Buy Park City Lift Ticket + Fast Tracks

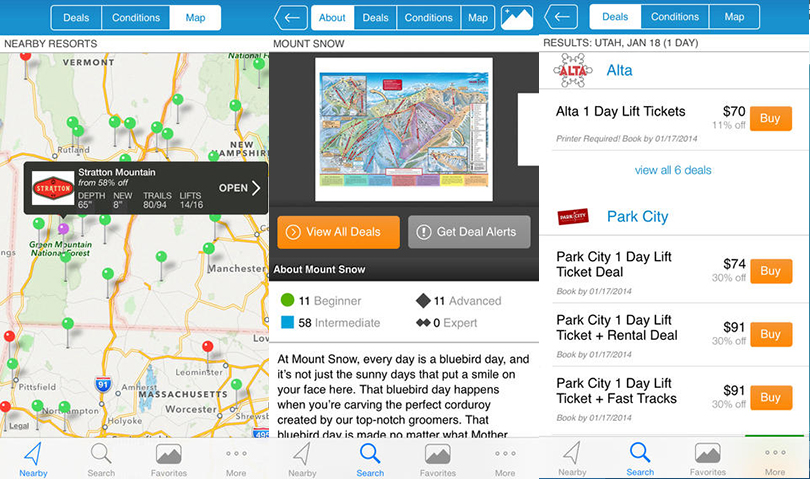[770, 397]
